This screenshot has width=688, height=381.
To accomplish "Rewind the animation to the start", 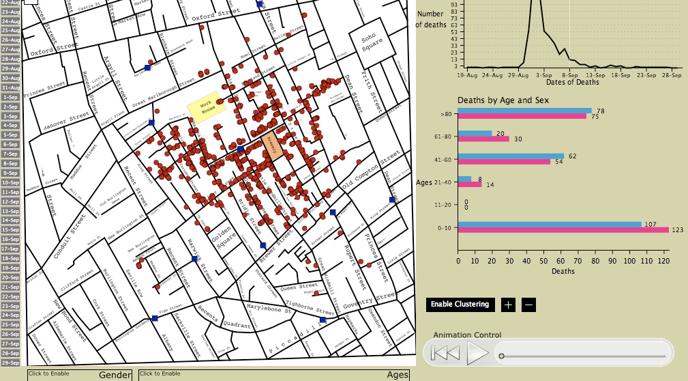I will click(x=445, y=353).
